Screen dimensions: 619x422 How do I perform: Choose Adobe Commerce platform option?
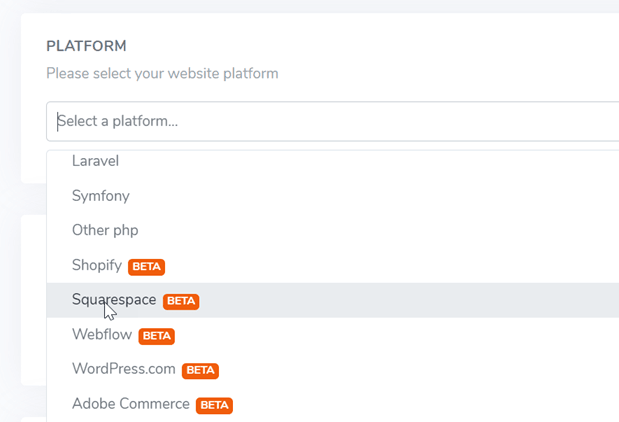[x=332, y=404]
